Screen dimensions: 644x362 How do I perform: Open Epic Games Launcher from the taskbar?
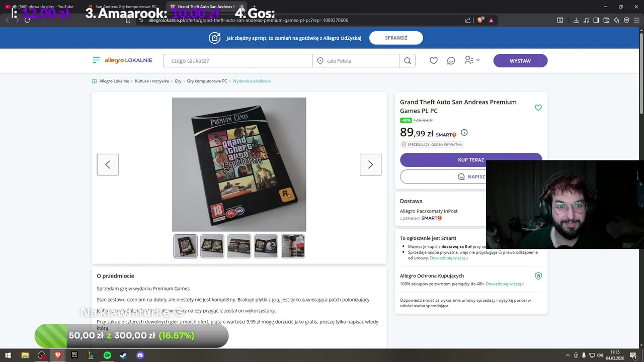(x=74, y=355)
